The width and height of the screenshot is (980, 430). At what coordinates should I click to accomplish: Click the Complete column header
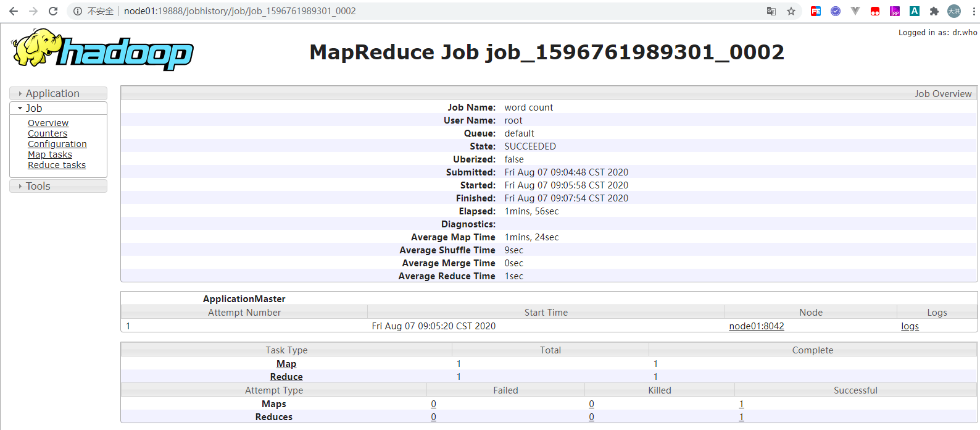click(x=813, y=350)
